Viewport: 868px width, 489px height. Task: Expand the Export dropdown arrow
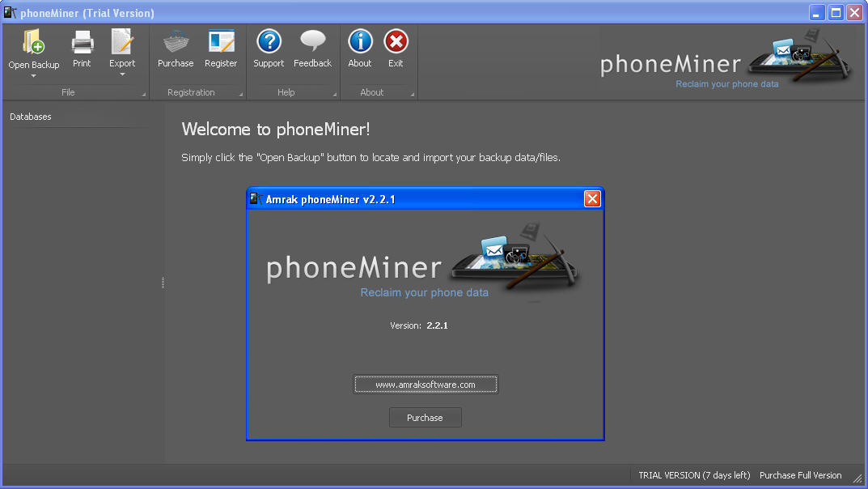(121, 73)
